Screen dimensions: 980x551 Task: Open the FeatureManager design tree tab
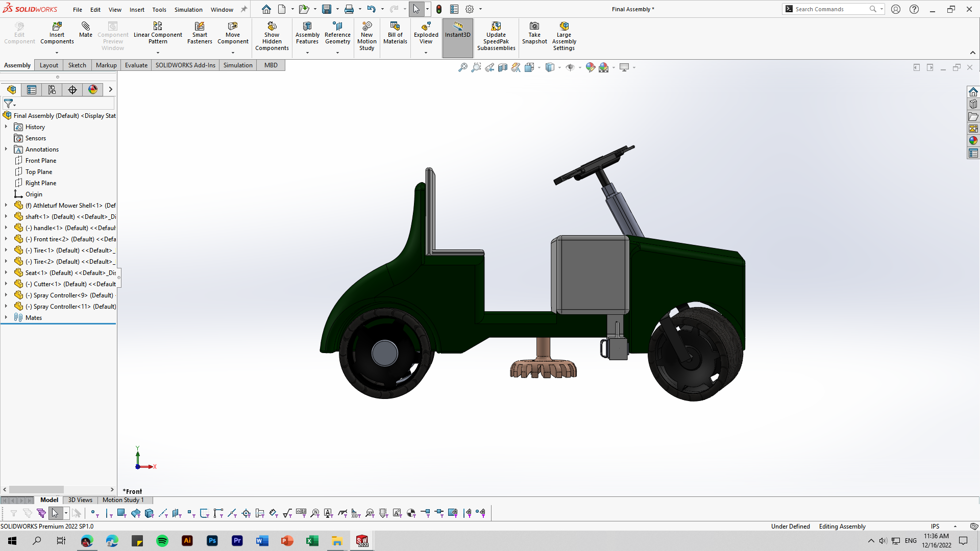pyautogui.click(x=11, y=90)
